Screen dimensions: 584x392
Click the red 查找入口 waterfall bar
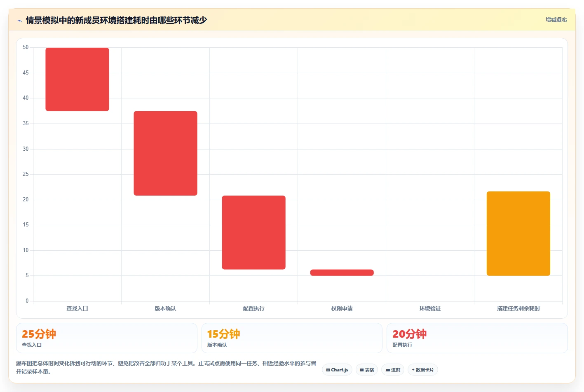(x=77, y=79)
